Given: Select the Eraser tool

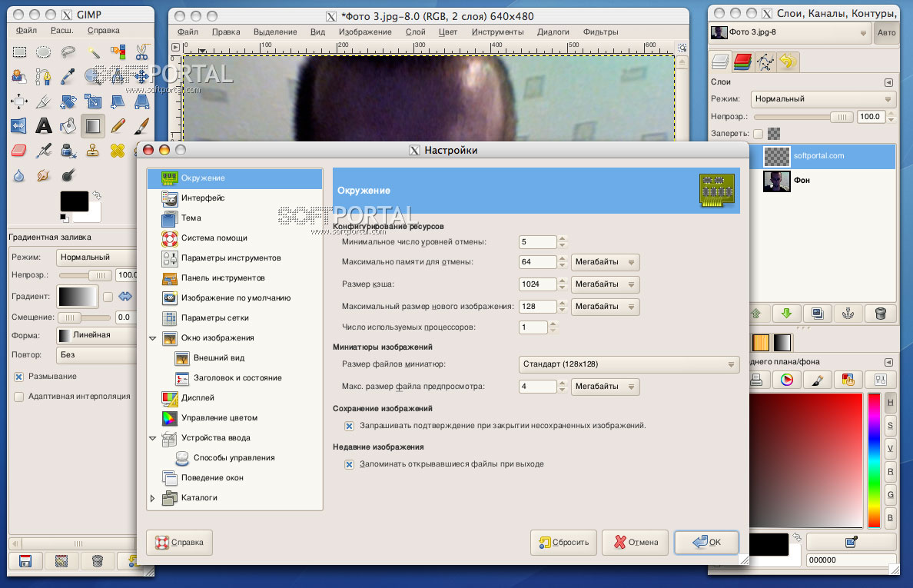Looking at the screenshot, I should 19,151.
